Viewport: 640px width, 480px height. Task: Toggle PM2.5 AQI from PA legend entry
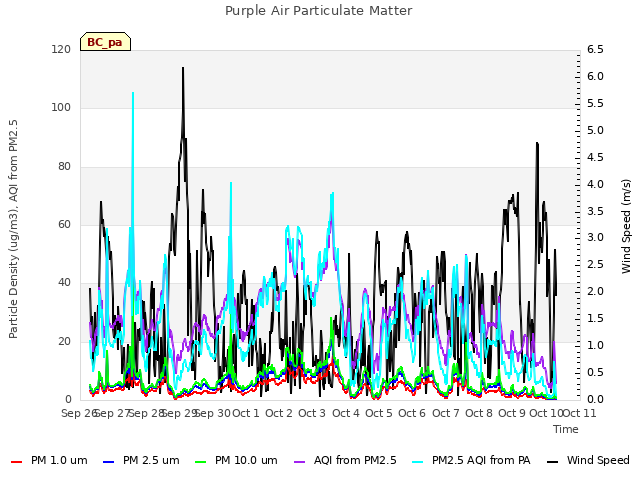(471, 460)
